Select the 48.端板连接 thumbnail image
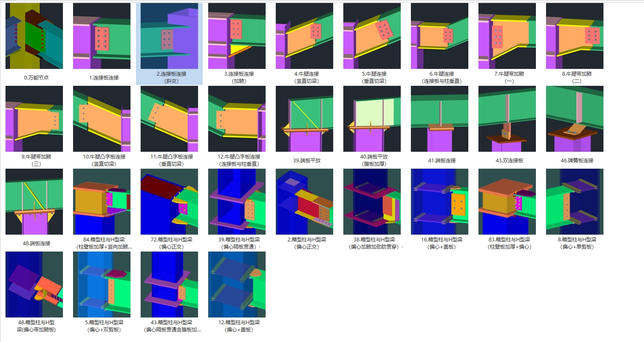644x342 pixels. 34,202
